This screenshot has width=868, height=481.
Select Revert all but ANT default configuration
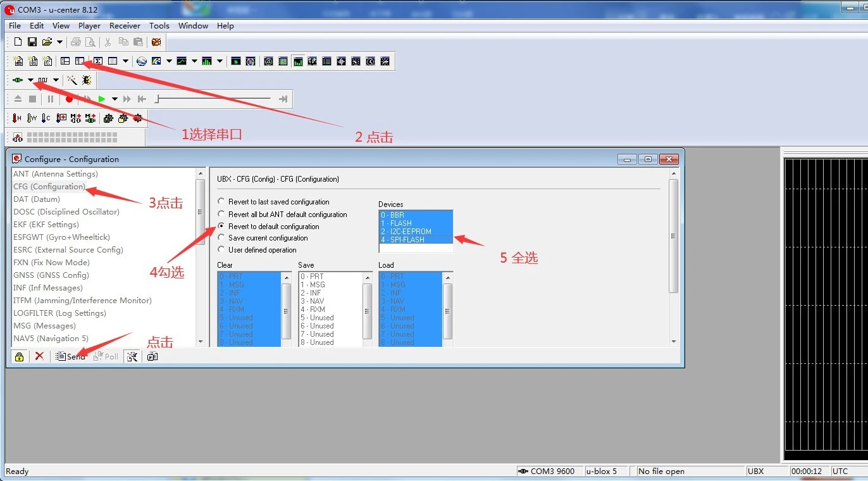click(x=283, y=215)
